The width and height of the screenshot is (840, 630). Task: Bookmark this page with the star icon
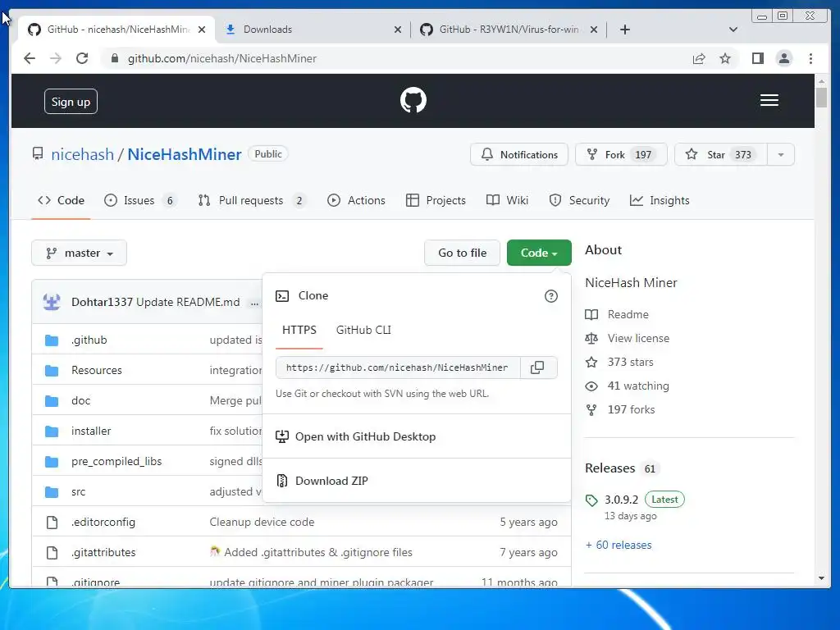tap(725, 58)
